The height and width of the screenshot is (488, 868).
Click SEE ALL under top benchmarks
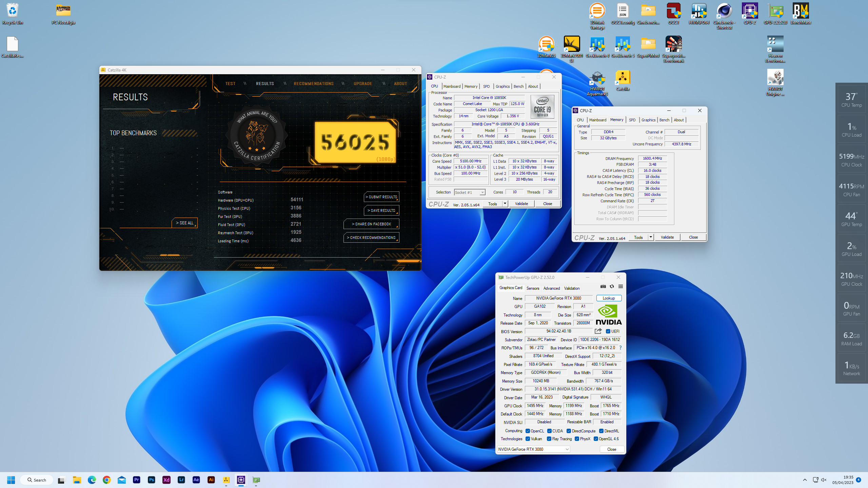pyautogui.click(x=185, y=223)
